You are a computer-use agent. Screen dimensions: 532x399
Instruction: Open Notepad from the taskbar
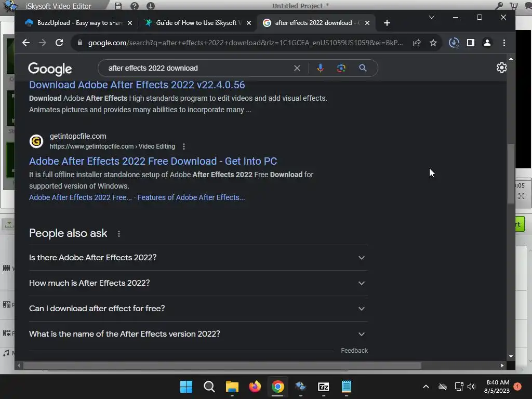(x=347, y=387)
